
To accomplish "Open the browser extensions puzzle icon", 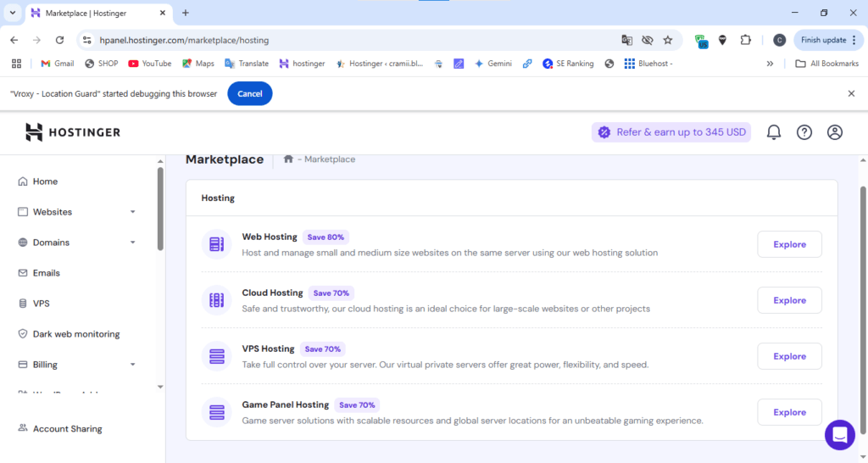I will click(x=746, y=40).
